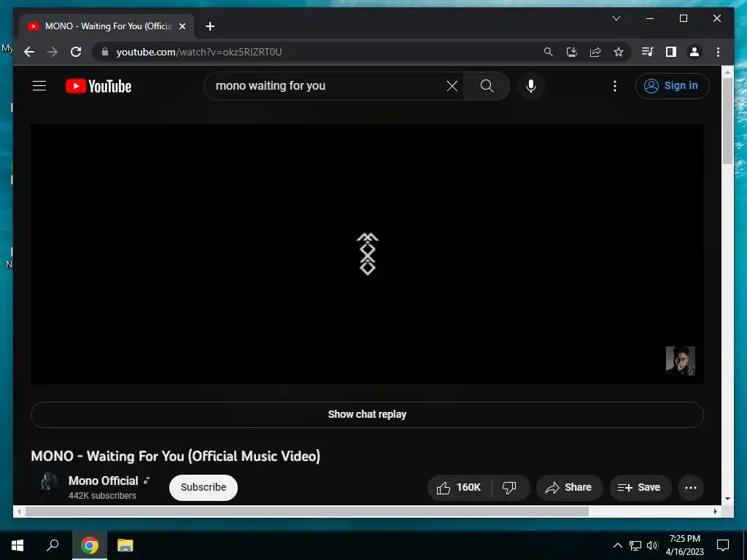Open the Windows notification center

click(x=723, y=545)
